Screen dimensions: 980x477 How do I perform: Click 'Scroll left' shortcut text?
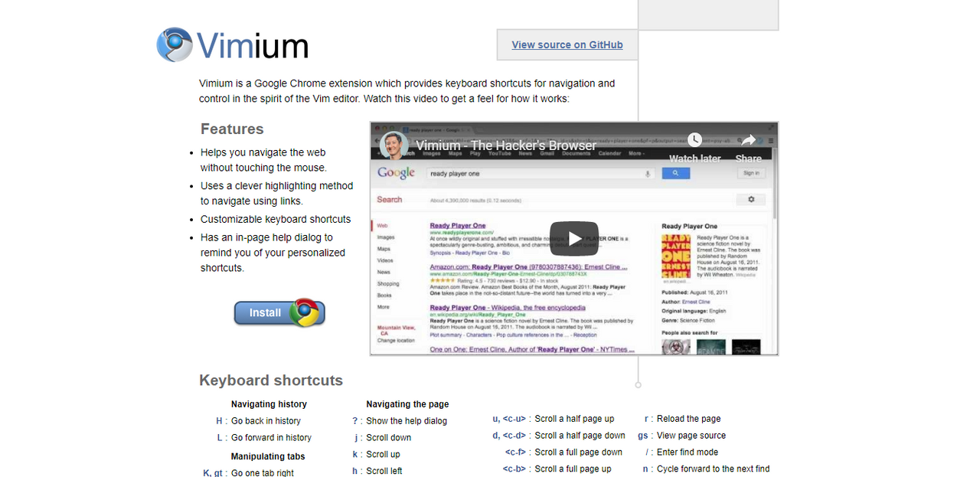tap(384, 471)
